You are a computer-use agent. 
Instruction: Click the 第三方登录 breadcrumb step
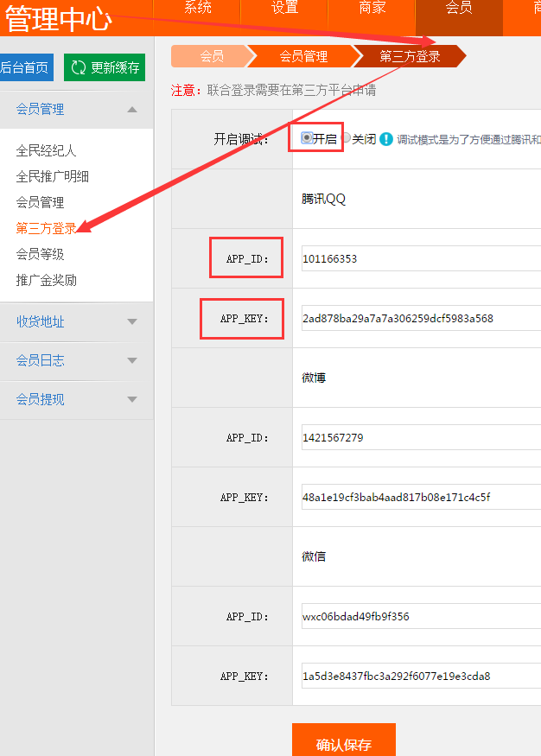coord(410,56)
